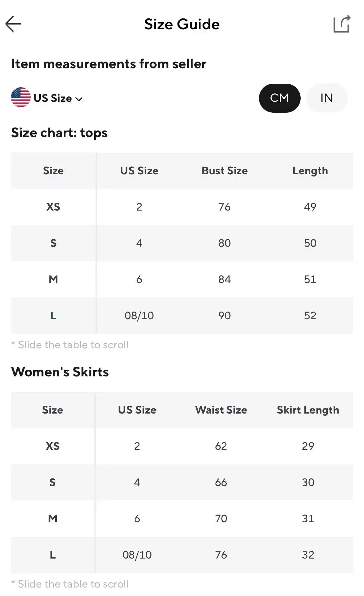The width and height of the screenshot is (364, 596).
Task: Switch measurements to CM
Action: click(279, 98)
